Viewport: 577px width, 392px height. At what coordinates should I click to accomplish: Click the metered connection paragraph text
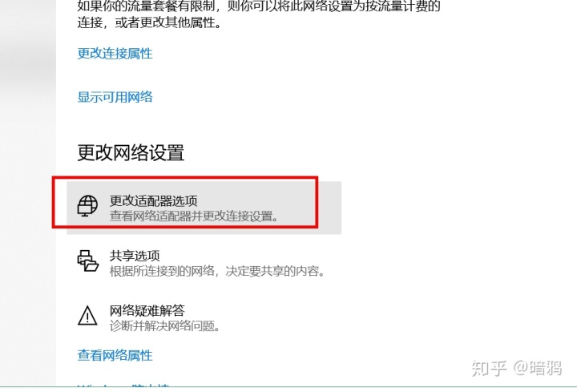259,14
